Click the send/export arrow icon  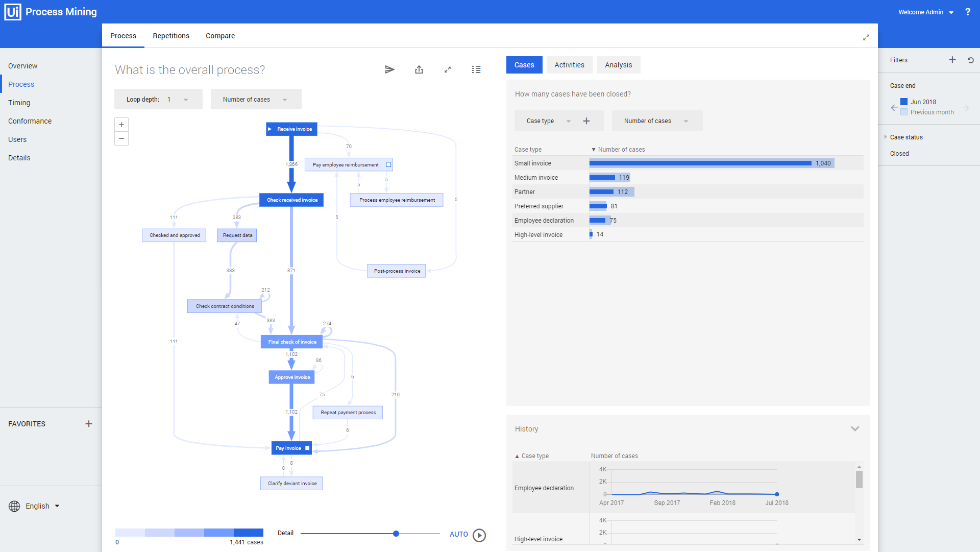click(390, 69)
